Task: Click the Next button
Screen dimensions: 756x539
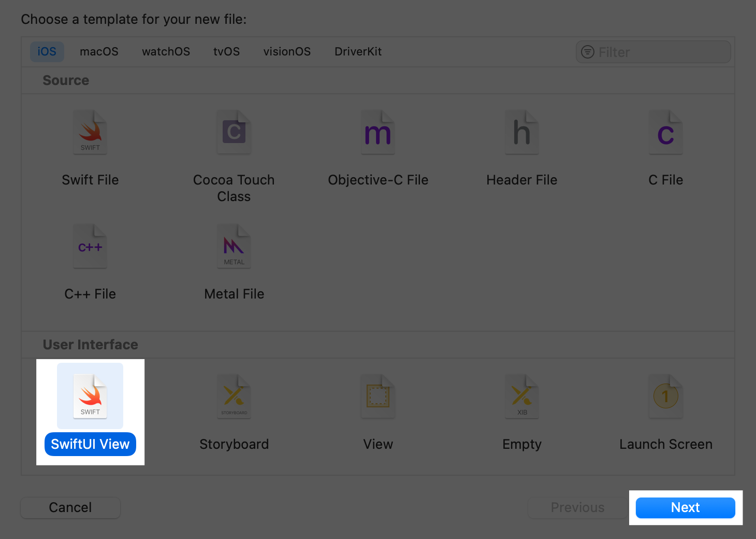Action: [685, 507]
